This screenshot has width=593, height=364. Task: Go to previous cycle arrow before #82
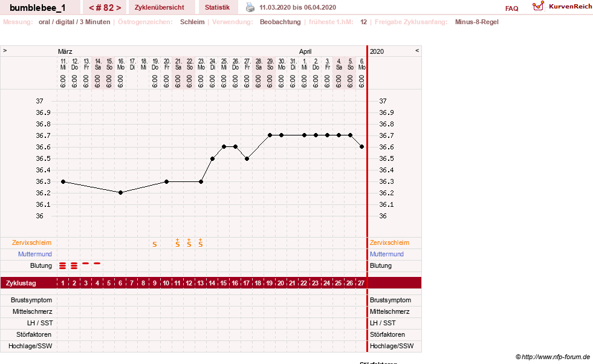pyautogui.click(x=91, y=8)
